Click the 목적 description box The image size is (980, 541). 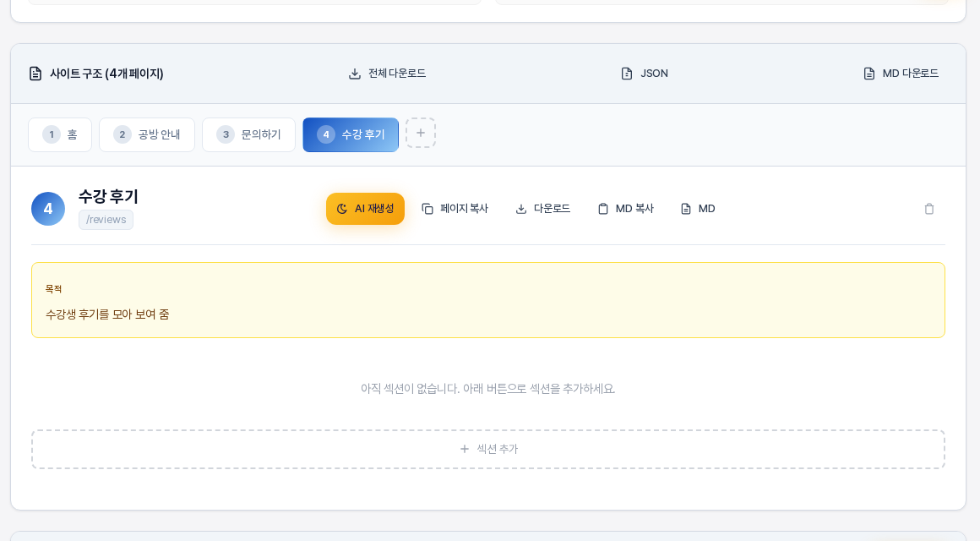click(488, 300)
